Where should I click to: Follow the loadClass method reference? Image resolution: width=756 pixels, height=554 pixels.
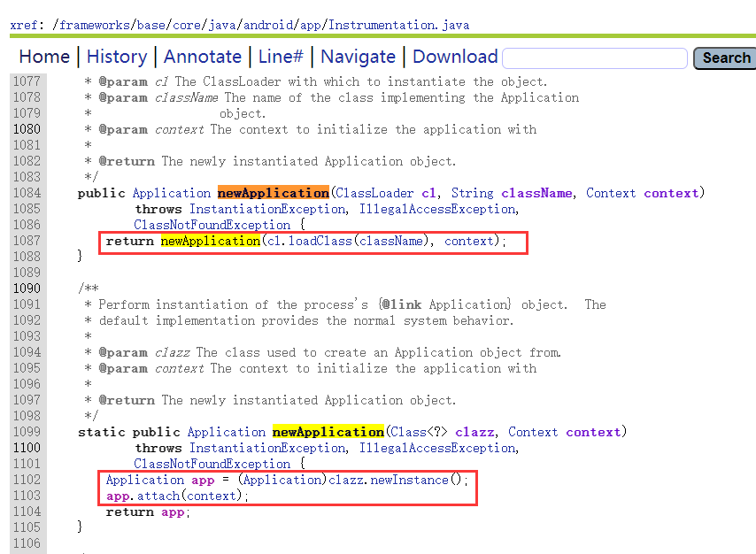[318, 241]
